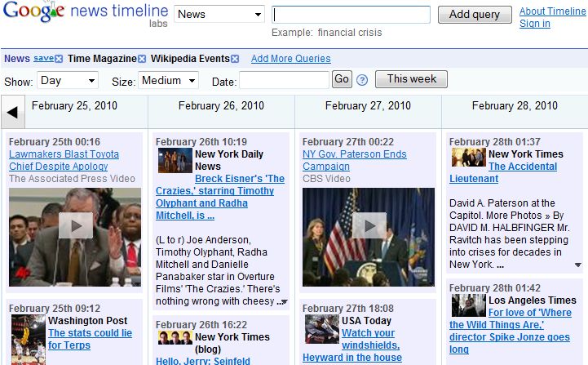588x365 pixels.
Task: Remove the Wikipedia Events query
Action: coord(235,59)
